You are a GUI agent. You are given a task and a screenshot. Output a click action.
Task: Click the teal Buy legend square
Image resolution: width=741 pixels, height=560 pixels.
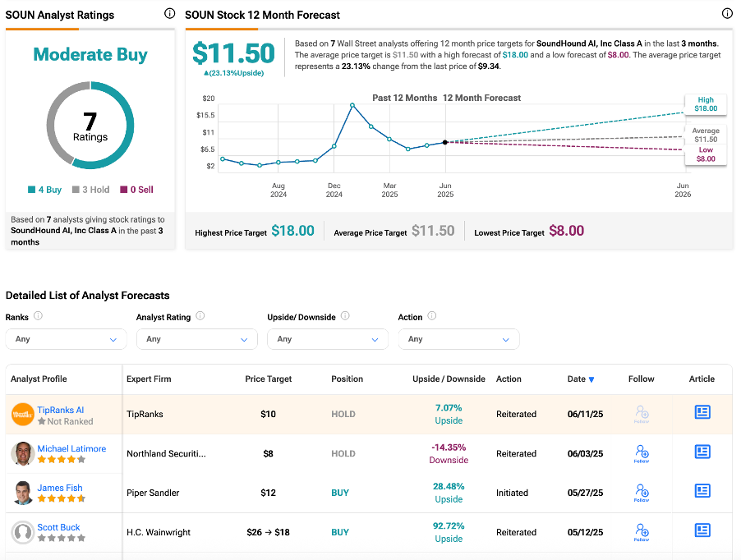[32, 190]
